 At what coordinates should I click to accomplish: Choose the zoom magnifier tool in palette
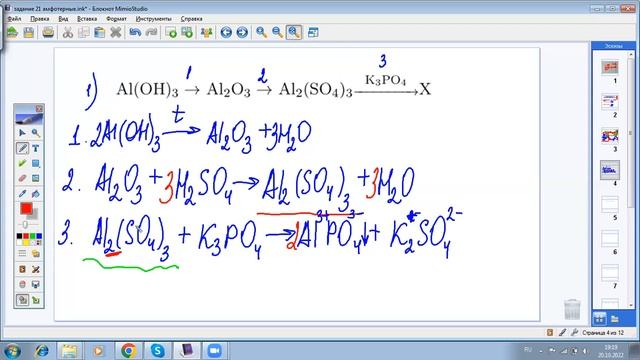pyautogui.click(x=36, y=133)
